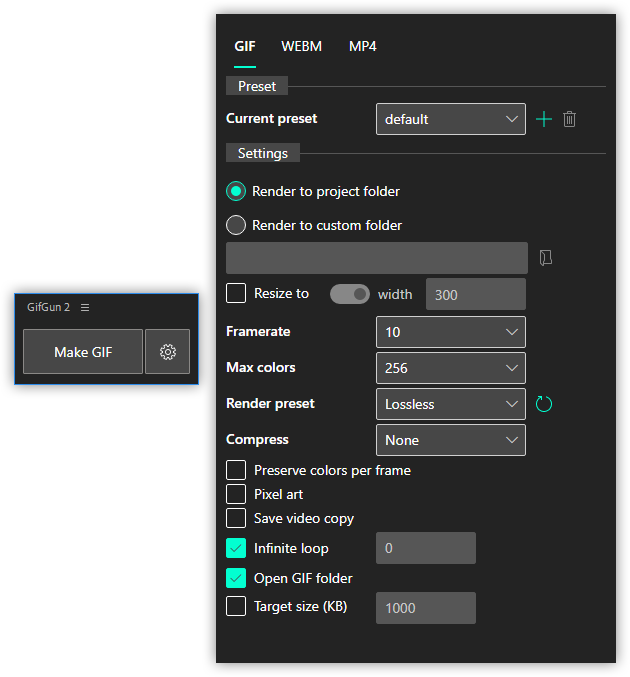630x677 pixels.
Task: Add a new preset with the plus icon
Action: (x=544, y=119)
